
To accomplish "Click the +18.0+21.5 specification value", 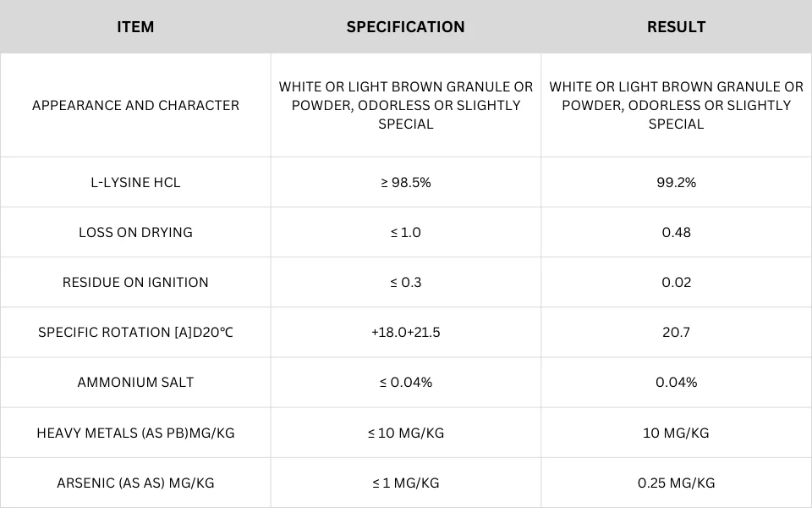I will [405, 332].
